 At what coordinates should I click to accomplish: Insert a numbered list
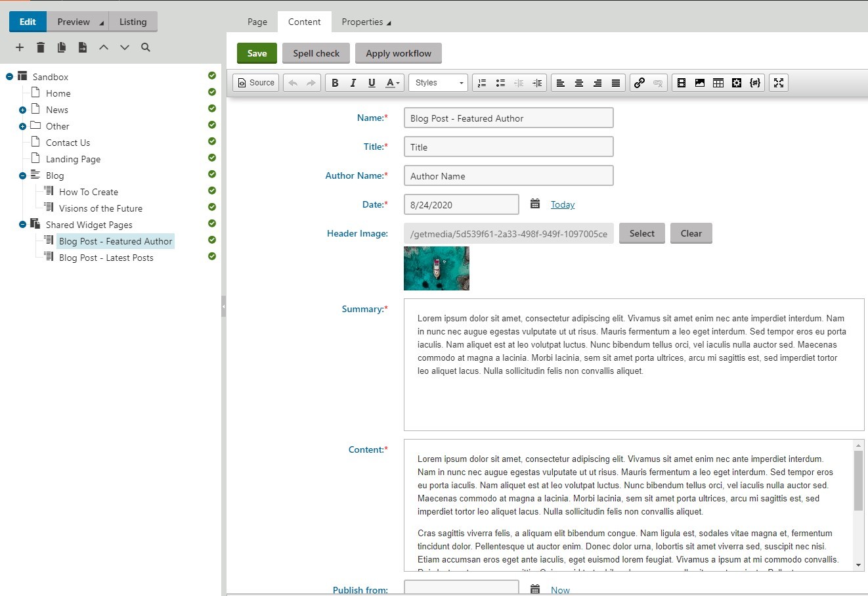pyautogui.click(x=482, y=83)
